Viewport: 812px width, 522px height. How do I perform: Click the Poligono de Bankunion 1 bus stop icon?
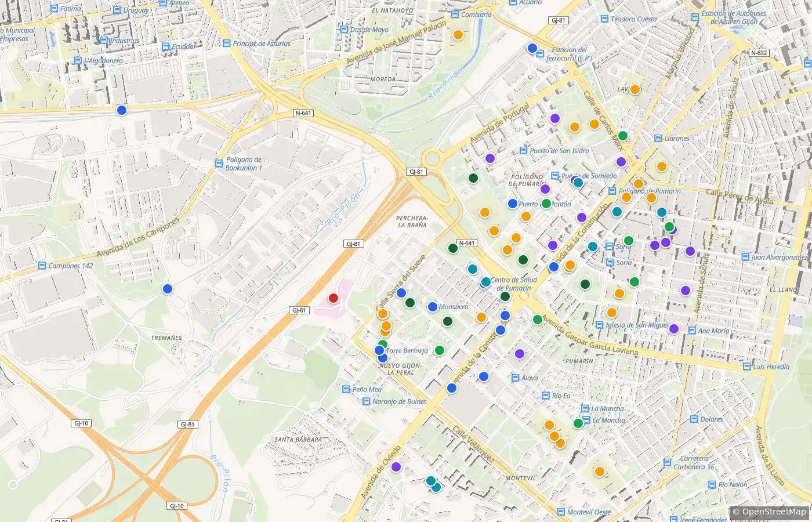pyautogui.click(x=219, y=164)
